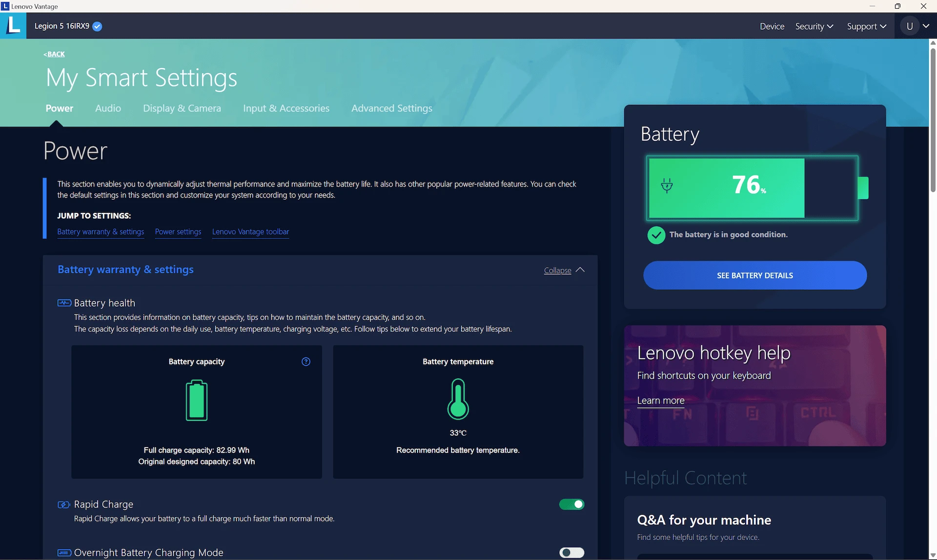This screenshot has width=937, height=560.
Task: Jump to Battery warranty & settings link
Action: 101,232
